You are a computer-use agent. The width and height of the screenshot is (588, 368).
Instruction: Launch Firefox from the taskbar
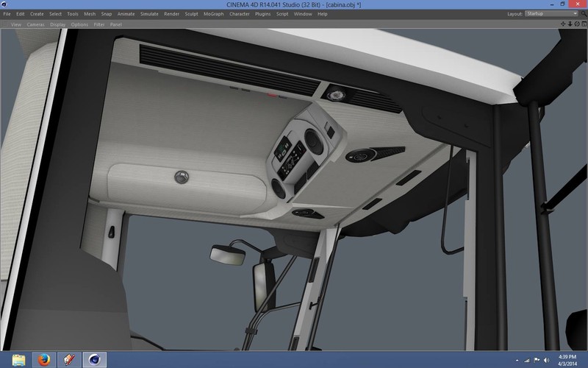(43, 359)
